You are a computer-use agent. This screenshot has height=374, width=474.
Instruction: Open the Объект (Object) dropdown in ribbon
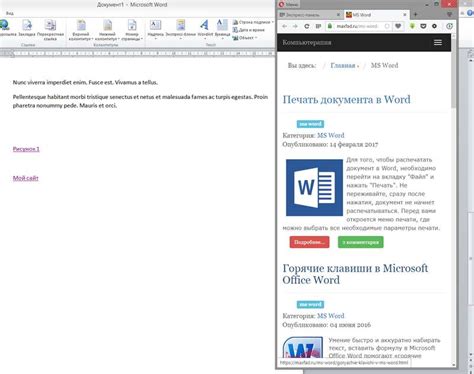pos(245,38)
